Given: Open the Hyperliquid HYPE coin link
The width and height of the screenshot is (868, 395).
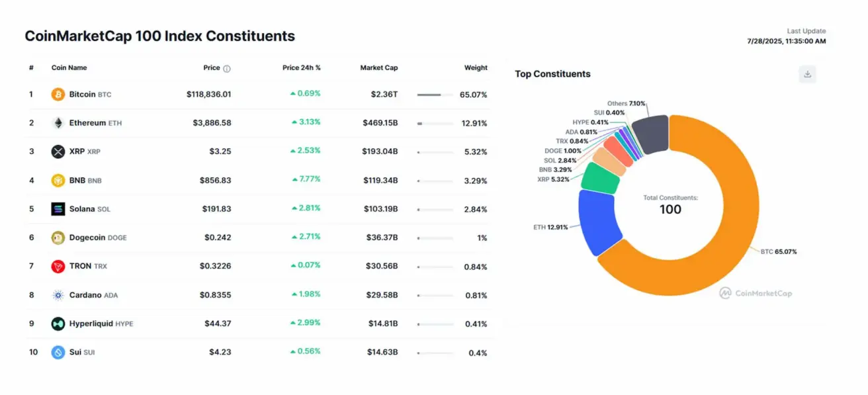Looking at the screenshot, I should 101,324.
